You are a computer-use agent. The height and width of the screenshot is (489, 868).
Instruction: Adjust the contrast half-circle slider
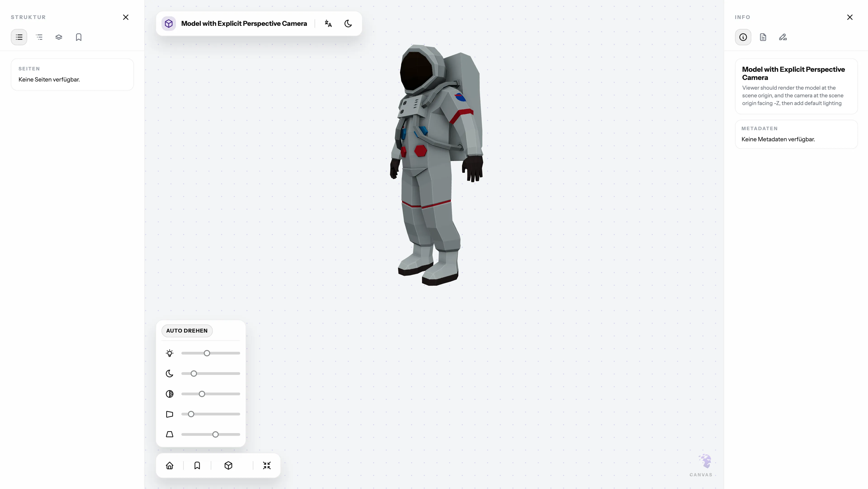click(211, 394)
